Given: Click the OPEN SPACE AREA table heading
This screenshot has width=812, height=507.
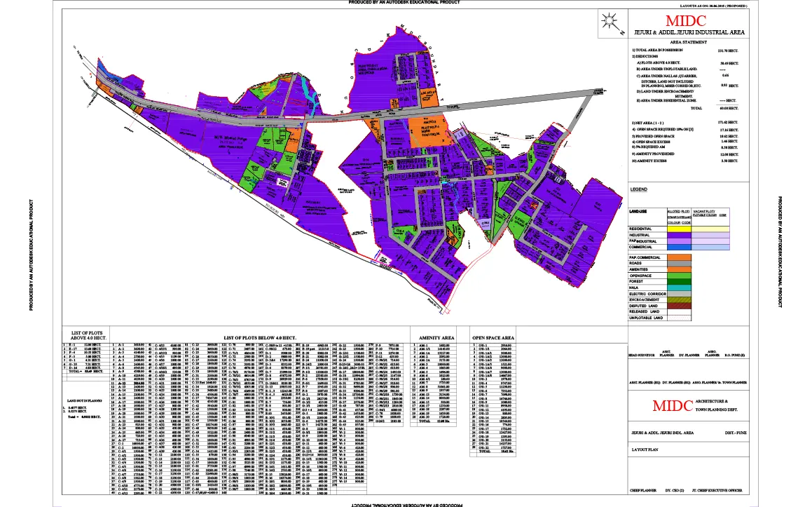Looking at the screenshot, I should 493,338.
